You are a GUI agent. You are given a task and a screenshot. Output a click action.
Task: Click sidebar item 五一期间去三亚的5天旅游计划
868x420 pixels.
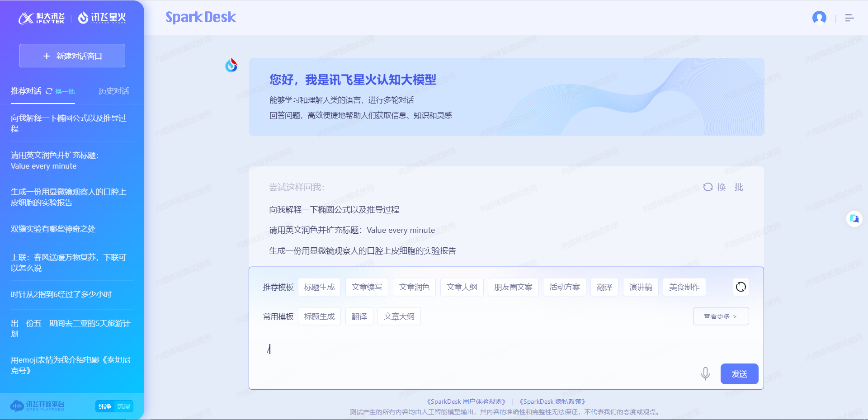coord(72,329)
